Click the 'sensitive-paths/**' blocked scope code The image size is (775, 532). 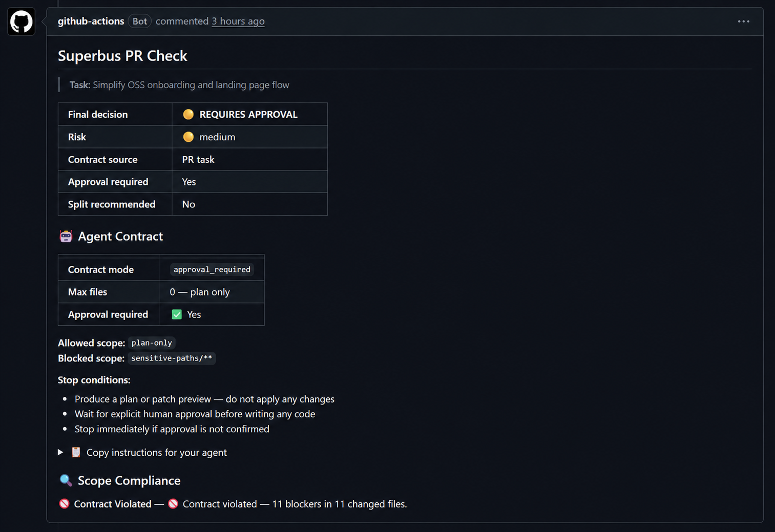click(172, 358)
